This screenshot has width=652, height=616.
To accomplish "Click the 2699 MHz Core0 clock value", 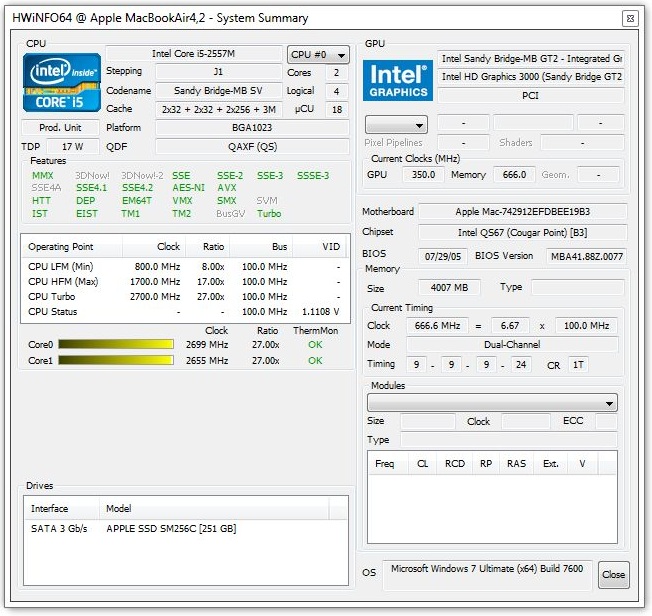I will point(207,345).
